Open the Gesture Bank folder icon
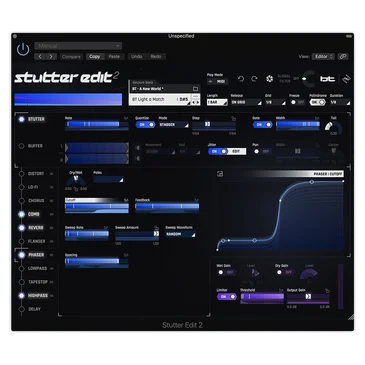This screenshot has height=365, width=365. (x=195, y=89)
